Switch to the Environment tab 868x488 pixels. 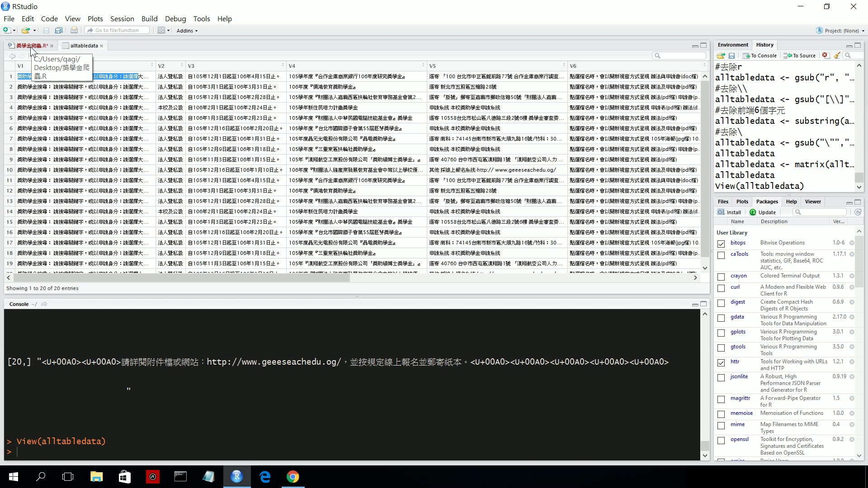pyautogui.click(x=733, y=45)
